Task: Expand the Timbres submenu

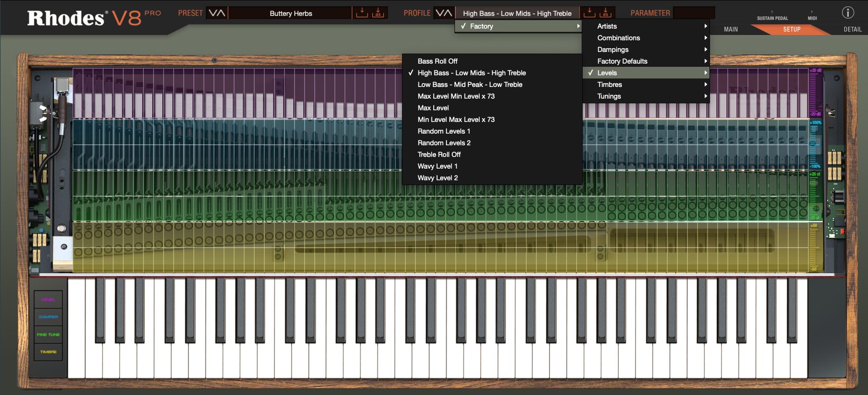Action: tap(646, 84)
